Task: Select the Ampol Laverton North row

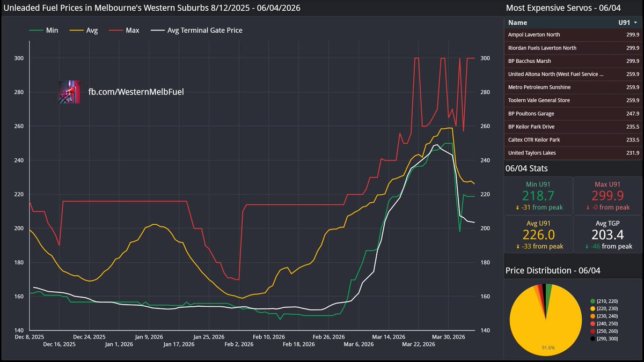Action: click(x=573, y=35)
